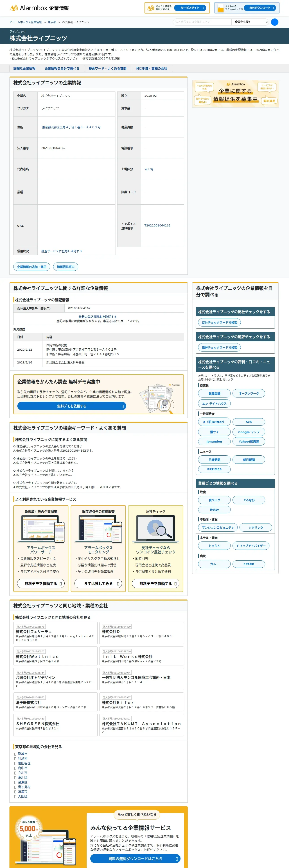Open the company address link
The width and height of the screenshot is (289, 868).
point(71,127)
